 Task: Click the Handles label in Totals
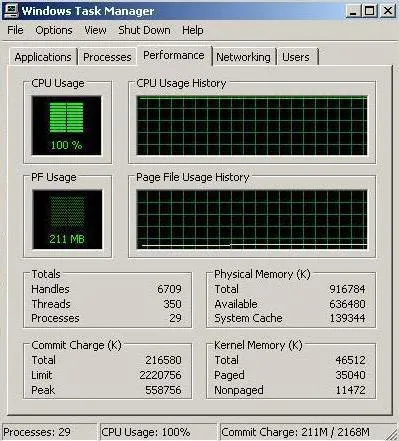50,289
